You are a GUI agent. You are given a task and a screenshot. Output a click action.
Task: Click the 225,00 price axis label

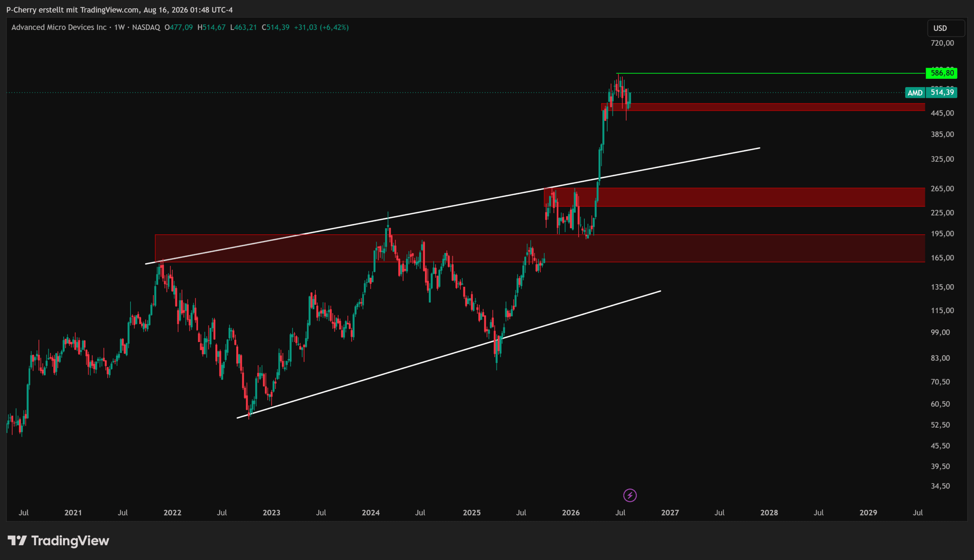click(942, 213)
